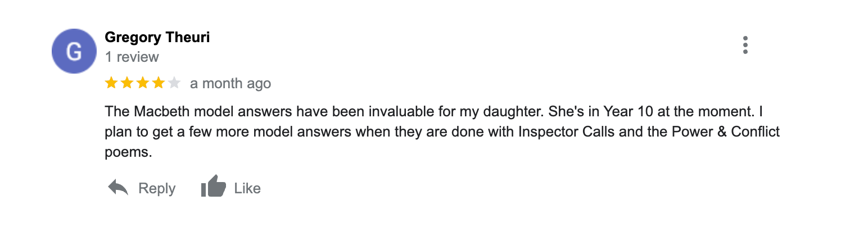Click the round G profile avatar
This screenshot has height=227, width=868.
pos(74,51)
